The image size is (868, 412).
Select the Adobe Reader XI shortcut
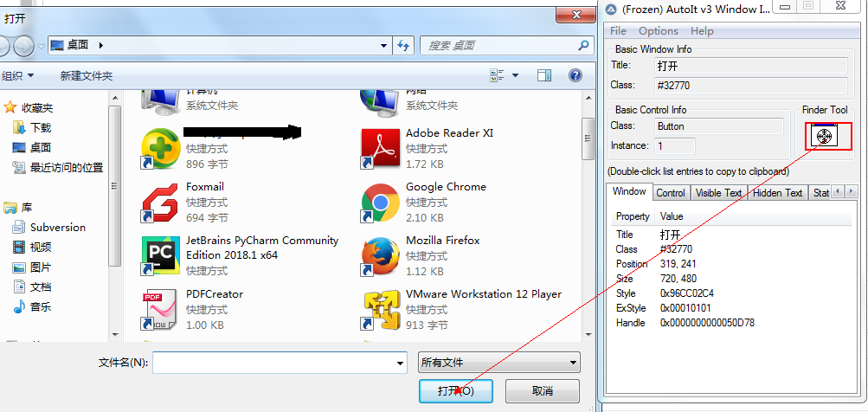pyautogui.click(x=379, y=149)
